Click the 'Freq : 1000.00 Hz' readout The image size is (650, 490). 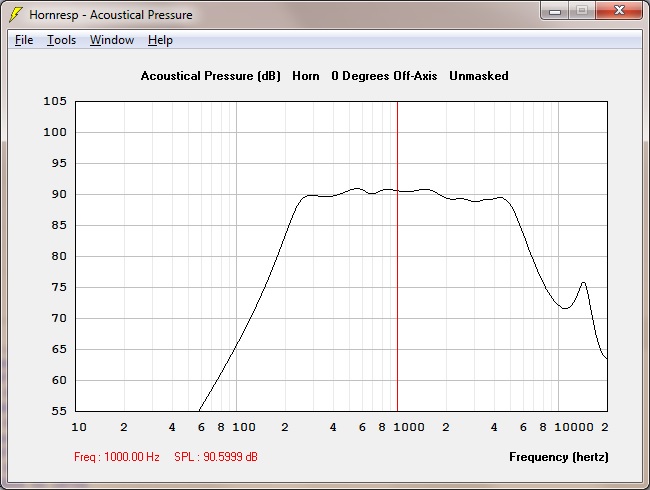(x=116, y=457)
